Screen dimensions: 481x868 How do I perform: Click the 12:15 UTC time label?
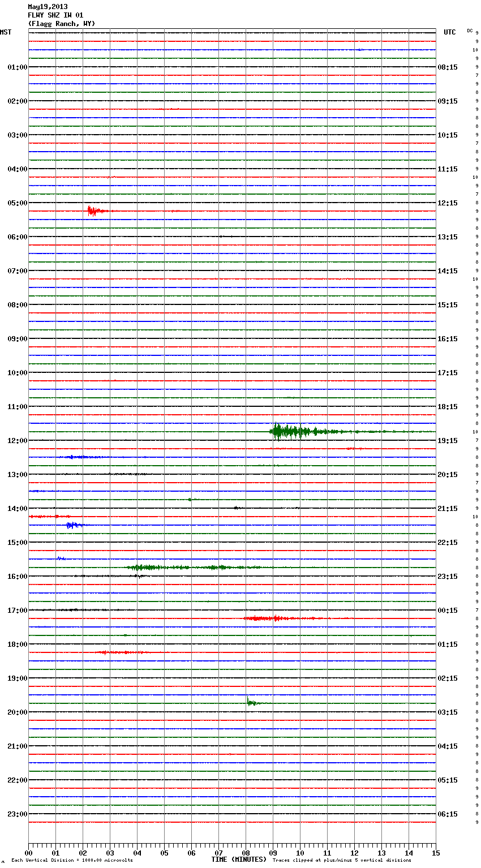tap(448, 203)
